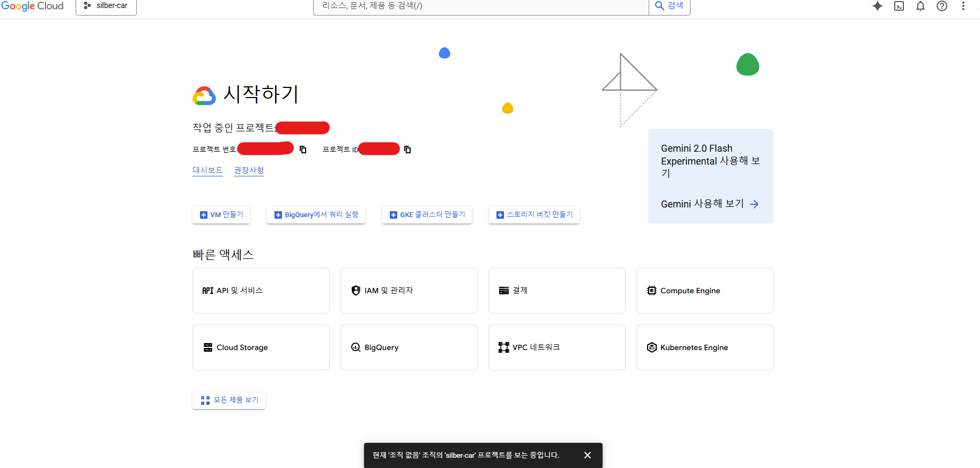This screenshot has height=468, width=980.
Task: Click the Gemini 2.0 Flash Experimental heading
Action: [710, 161]
